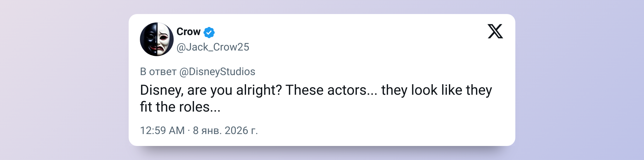Click the 12:59 AM timestamp
This screenshot has width=644, height=160.
162,131
